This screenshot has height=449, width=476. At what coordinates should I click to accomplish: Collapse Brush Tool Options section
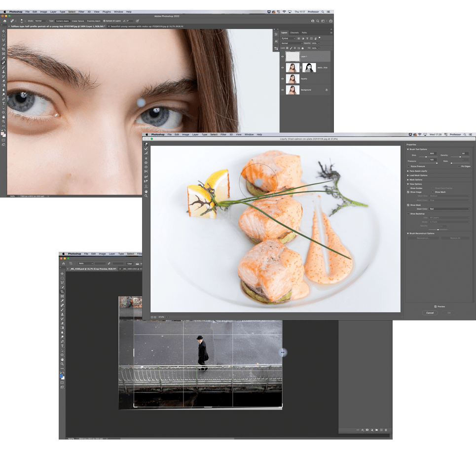coord(408,149)
